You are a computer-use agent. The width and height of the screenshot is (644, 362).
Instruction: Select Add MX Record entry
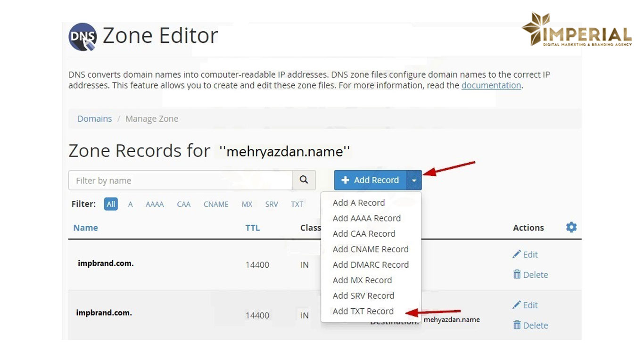coord(362,280)
